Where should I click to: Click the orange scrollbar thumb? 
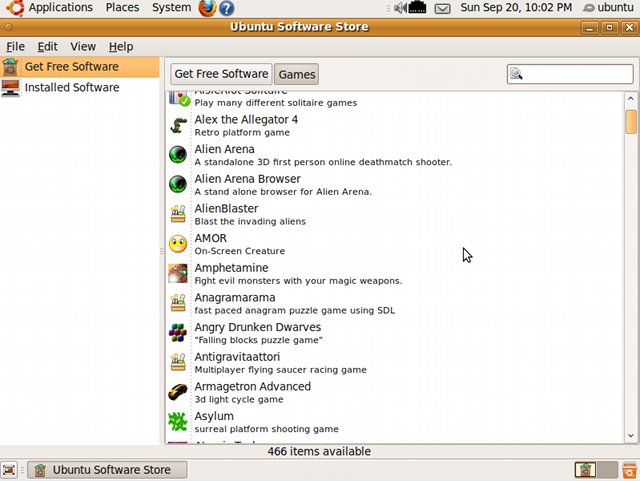click(x=631, y=122)
